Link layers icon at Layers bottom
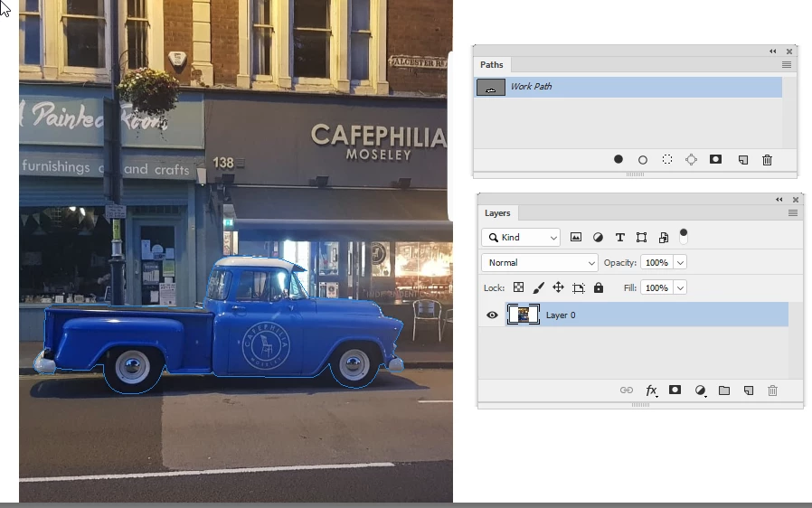Screen dimensions: 812x508 [627, 390]
